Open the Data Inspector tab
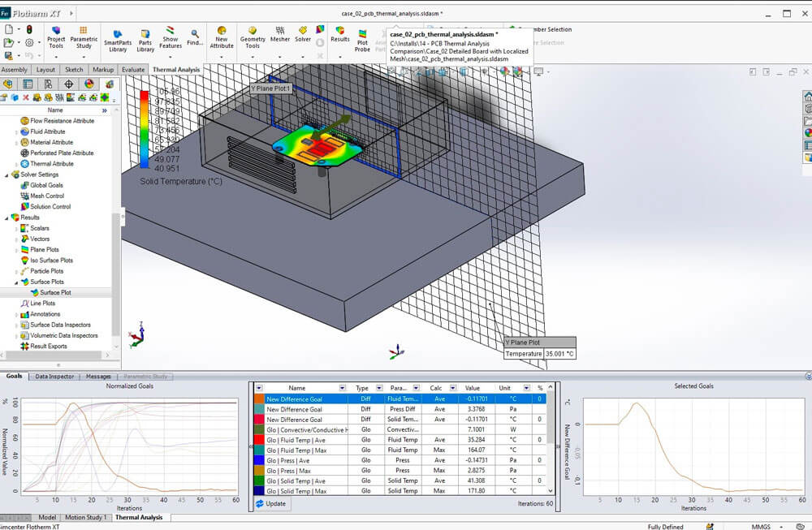Image resolution: width=812 pixels, height=530 pixels. click(x=54, y=377)
